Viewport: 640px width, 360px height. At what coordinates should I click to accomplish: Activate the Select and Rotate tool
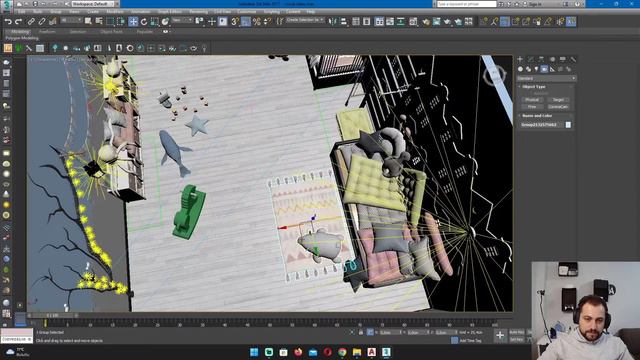(x=144, y=22)
